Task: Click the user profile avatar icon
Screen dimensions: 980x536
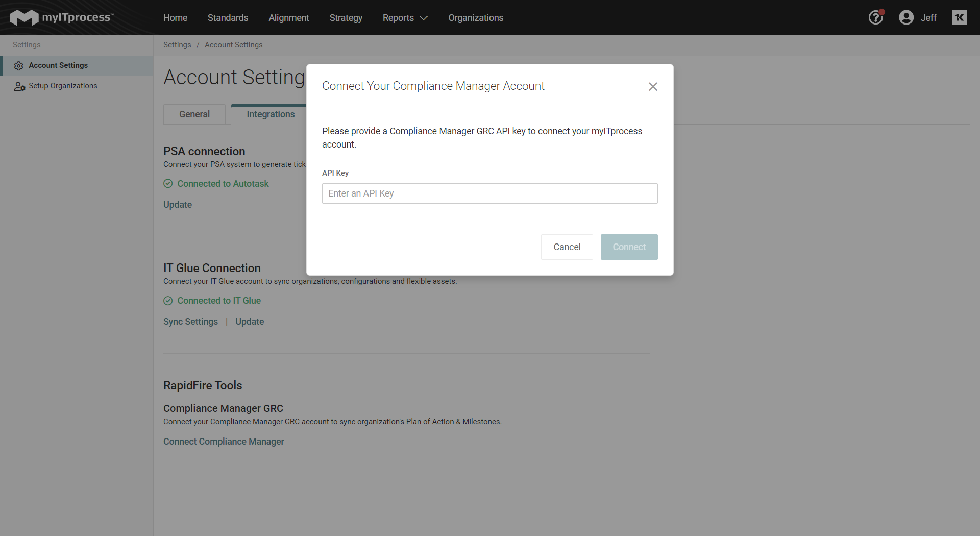Action: (x=906, y=17)
